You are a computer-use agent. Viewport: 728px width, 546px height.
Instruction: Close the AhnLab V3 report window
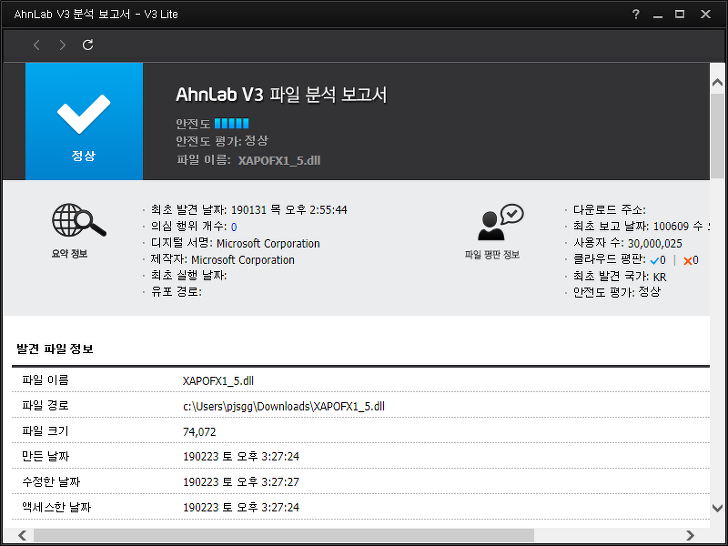pos(706,14)
